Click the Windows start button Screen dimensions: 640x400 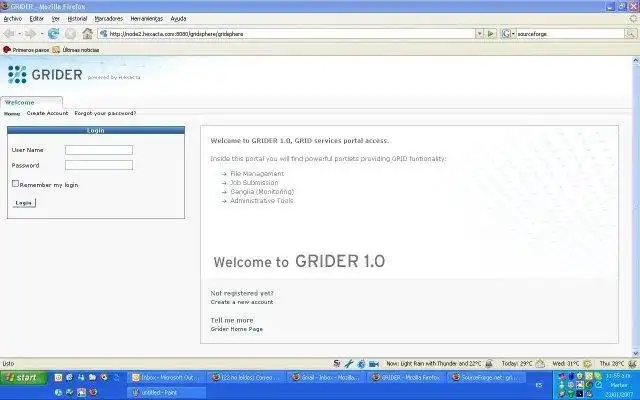click(24, 378)
